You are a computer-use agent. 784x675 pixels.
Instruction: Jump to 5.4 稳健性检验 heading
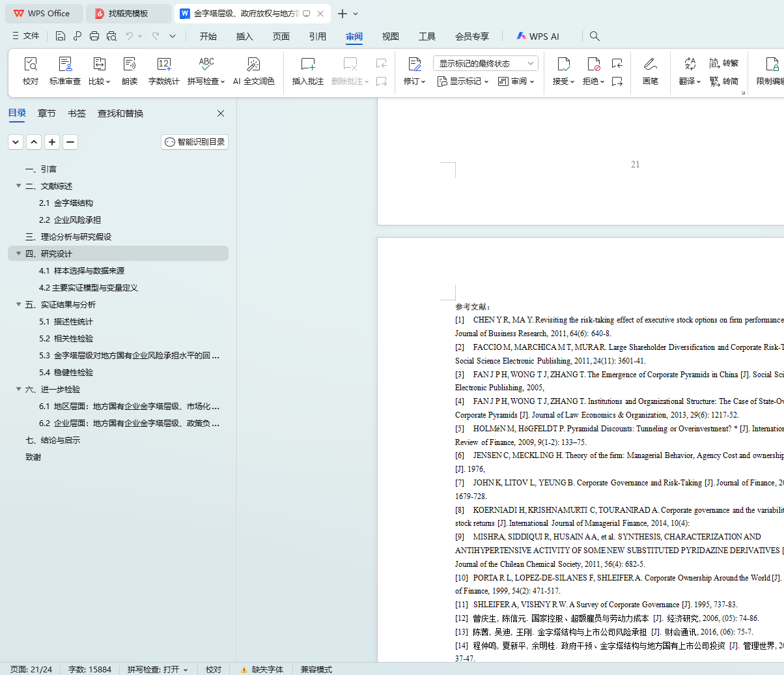66,372
